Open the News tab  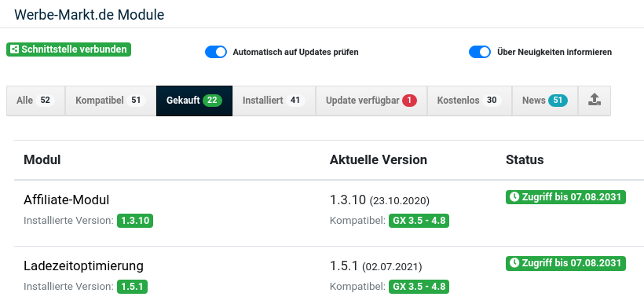coord(545,101)
